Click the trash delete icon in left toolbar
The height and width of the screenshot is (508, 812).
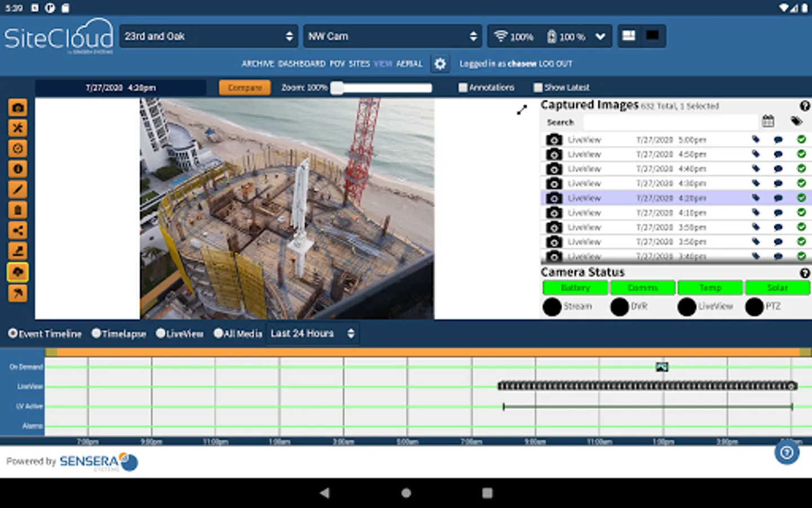pyautogui.click(x=17, y=210)
